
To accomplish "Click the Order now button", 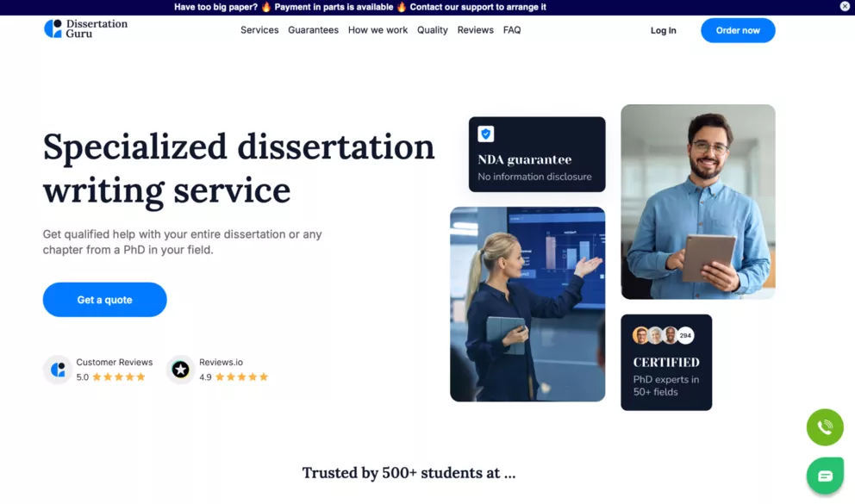I will (738, 30).
